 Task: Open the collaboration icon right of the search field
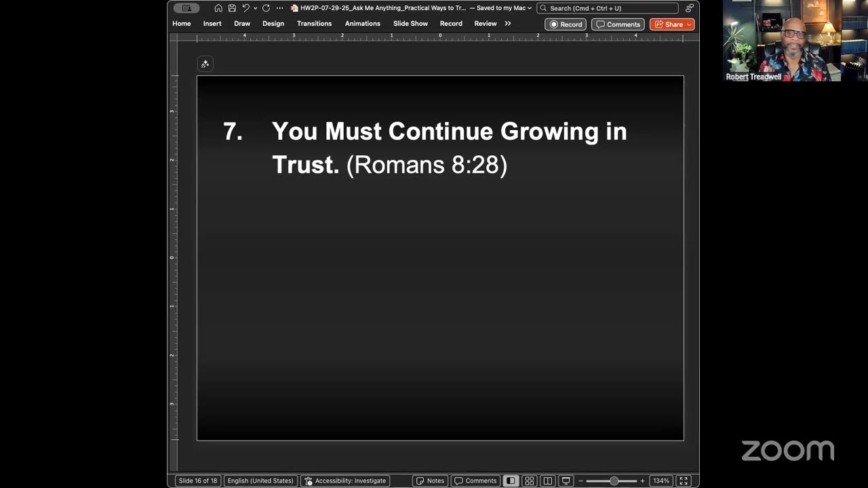coord(689,8)
